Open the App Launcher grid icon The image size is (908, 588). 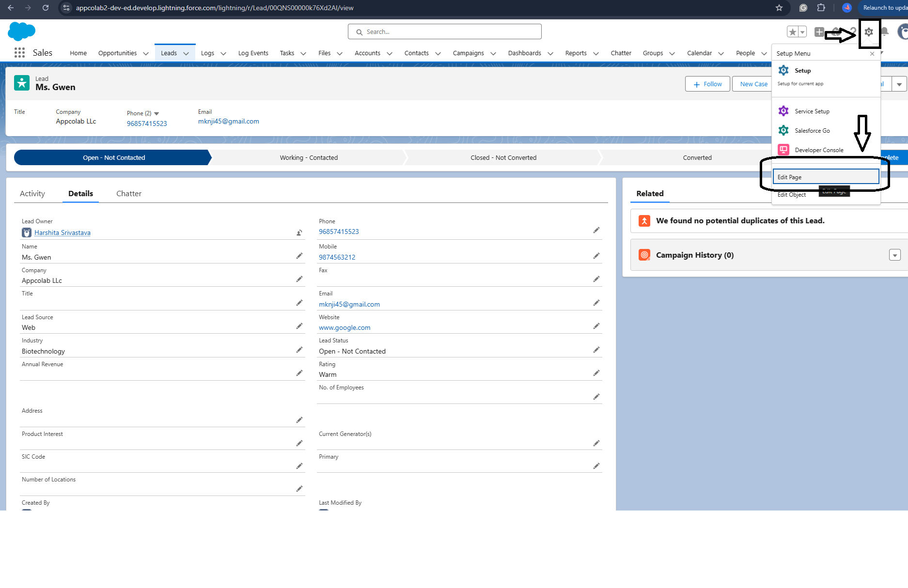(x=19, y=53)
